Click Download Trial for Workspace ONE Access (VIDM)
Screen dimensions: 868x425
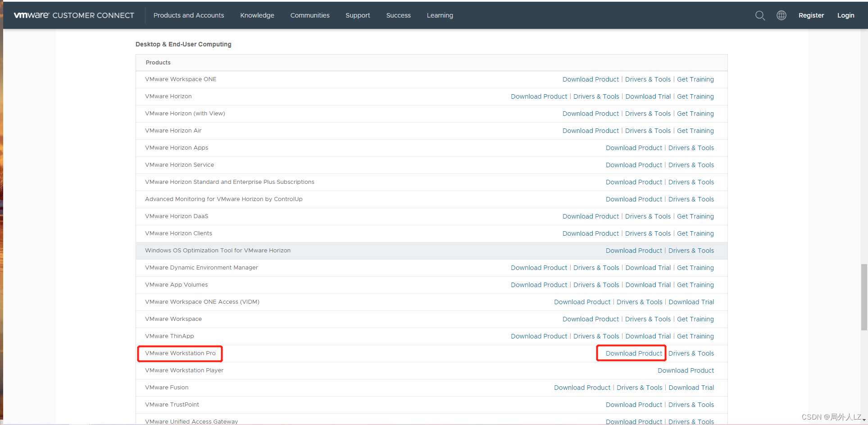click(691, 302)
